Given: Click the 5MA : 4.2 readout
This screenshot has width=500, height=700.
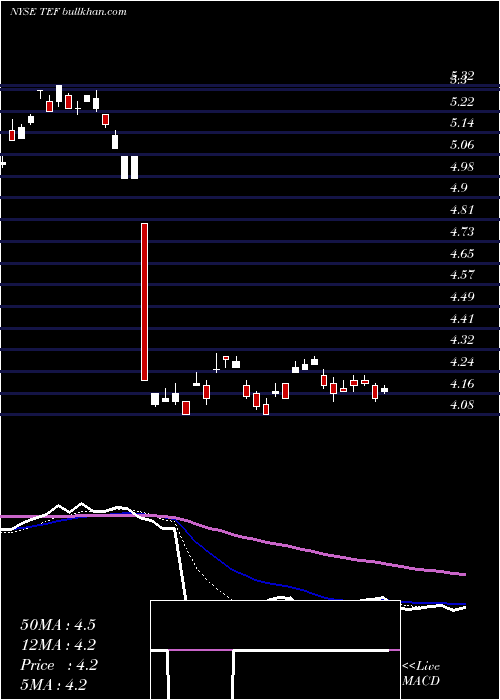Looking at the screenshot, I should (x=54, y=685).
